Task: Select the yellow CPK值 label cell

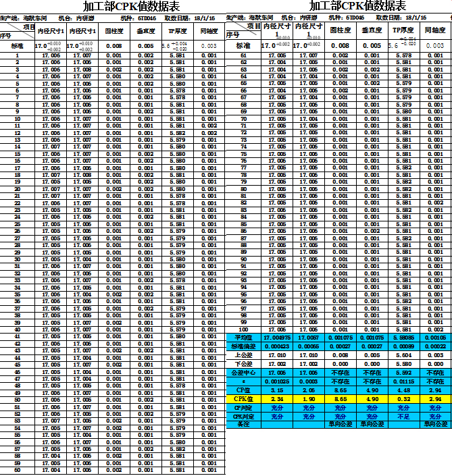Action: click(x=243, y=399)
